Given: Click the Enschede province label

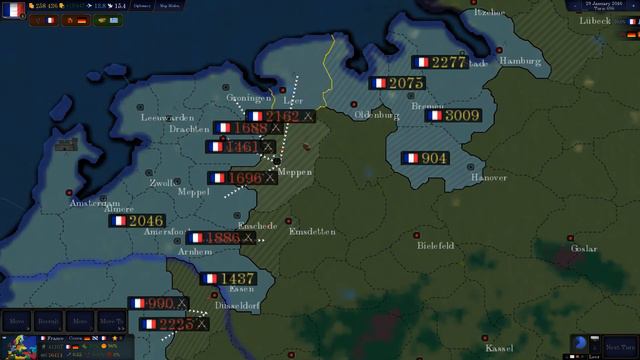Looking at the screenshot, I should click(258, 226).
